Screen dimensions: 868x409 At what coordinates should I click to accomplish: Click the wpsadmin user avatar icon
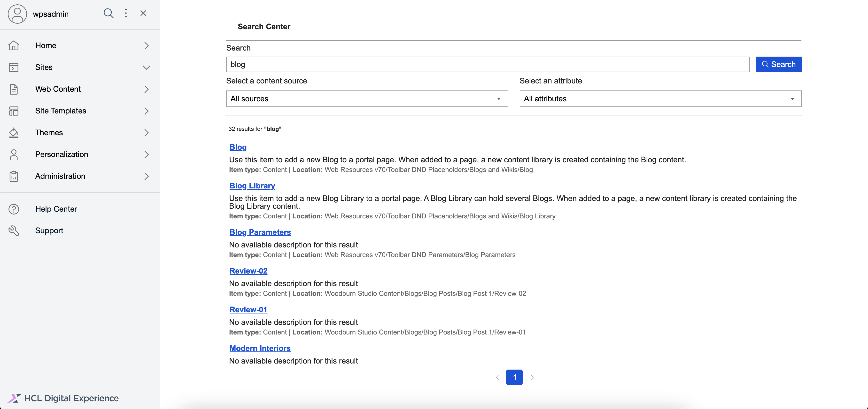pos(17,14)
